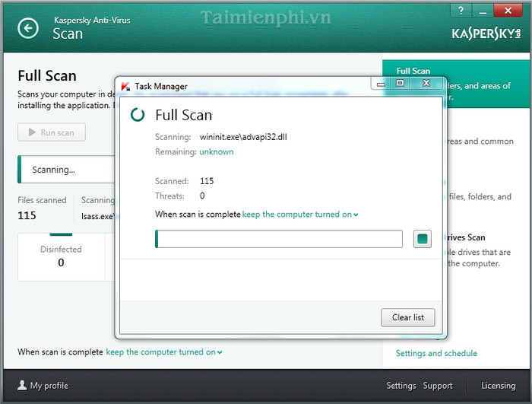Click the Kaspersky logo in the header
Image resolution: width=532 pixels, height=404 pixels.
(486, 33)
